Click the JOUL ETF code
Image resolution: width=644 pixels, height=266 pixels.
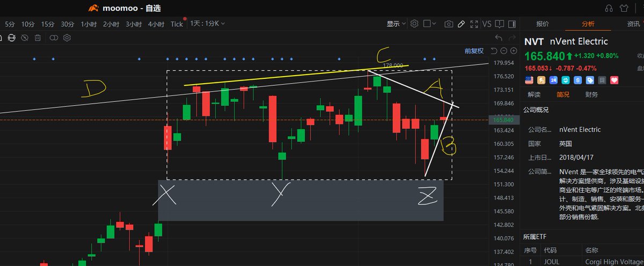click(x=552, y=262)
